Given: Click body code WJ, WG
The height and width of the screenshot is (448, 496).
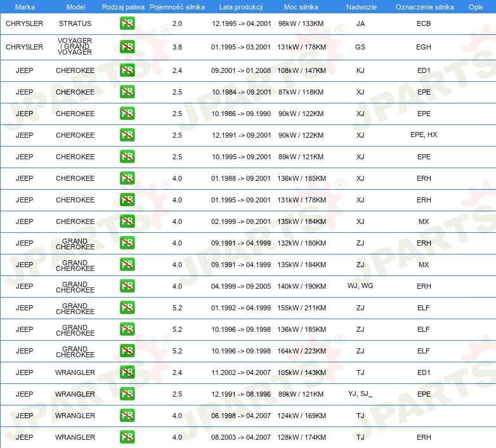Looking at the screenshot, I should 360,286.
